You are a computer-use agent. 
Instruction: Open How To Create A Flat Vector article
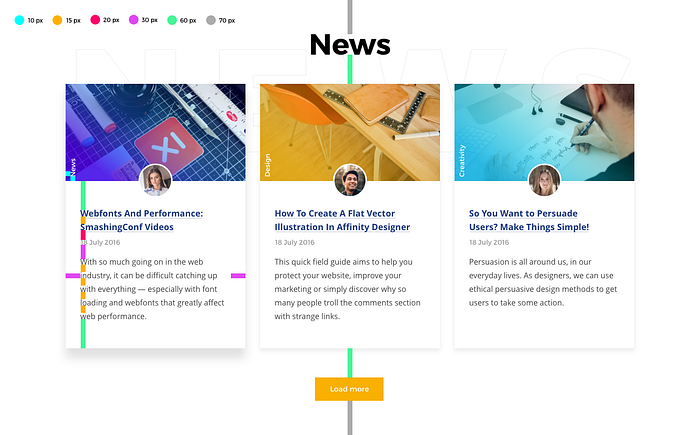[x=342, y=220]
